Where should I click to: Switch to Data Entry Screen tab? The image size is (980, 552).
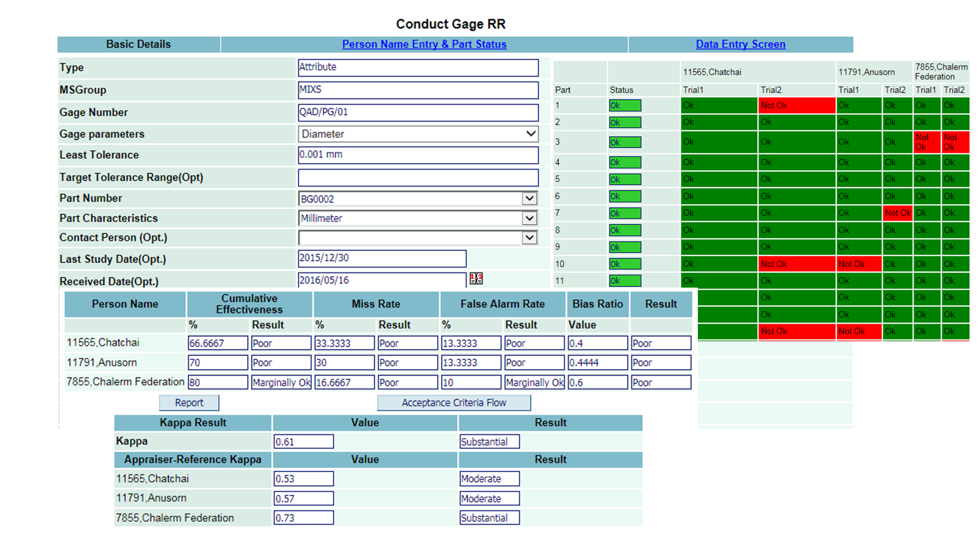click(x=740, y=44)
